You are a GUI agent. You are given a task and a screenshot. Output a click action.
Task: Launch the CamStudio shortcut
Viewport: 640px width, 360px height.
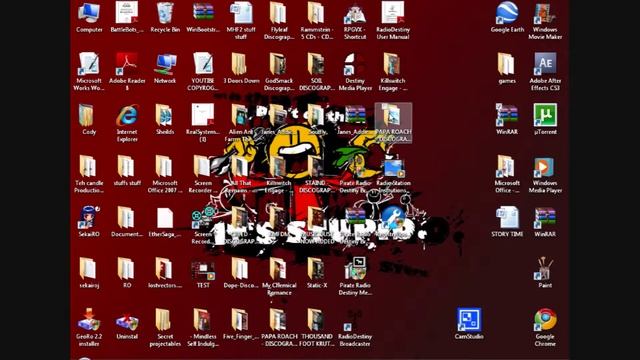[x=469, y=320]
